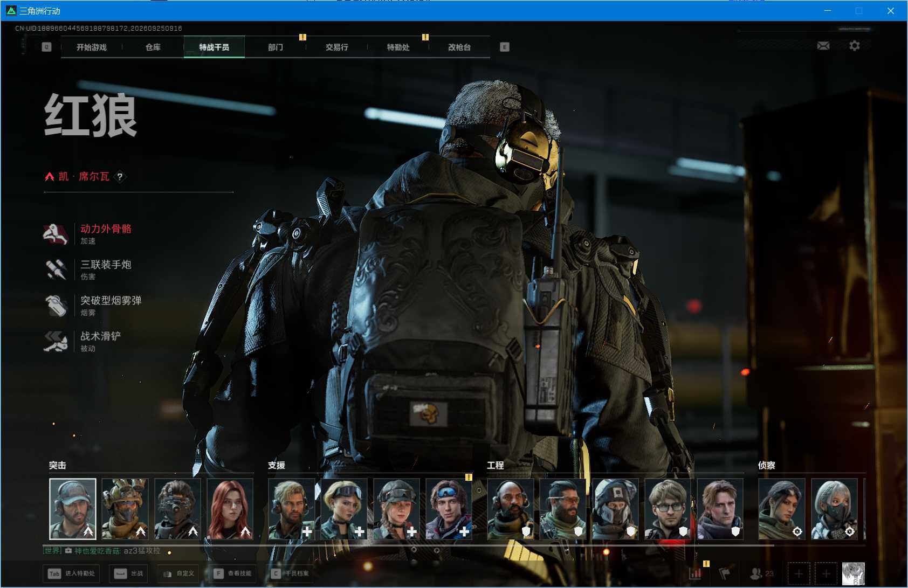
Task: Open the mail inbox envelope icon
Action: [x=823, y=46]
